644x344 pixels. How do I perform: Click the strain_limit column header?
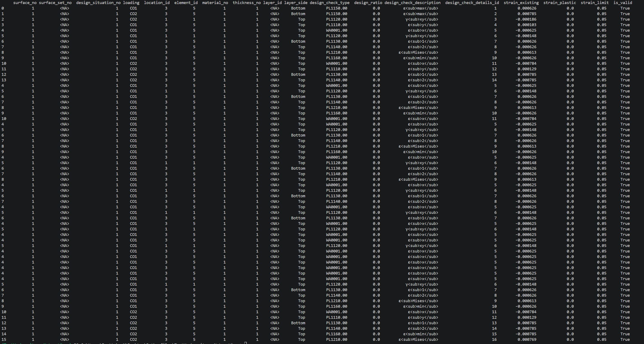click(x=595, y=3)
